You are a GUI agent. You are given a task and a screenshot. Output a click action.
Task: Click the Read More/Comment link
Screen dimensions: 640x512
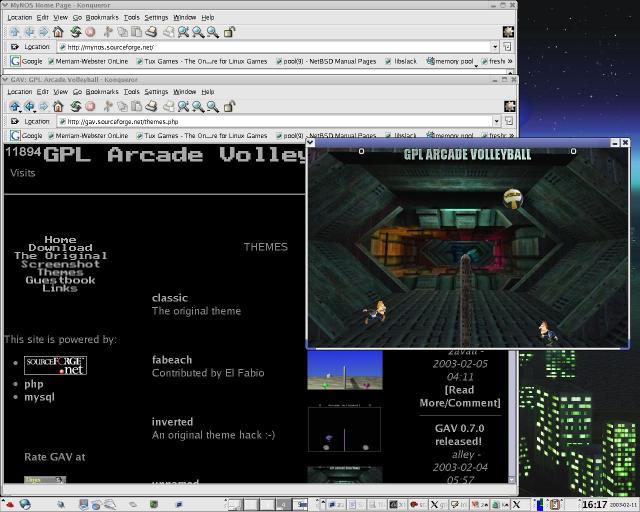pyautogui.click(x=460, y=396)
